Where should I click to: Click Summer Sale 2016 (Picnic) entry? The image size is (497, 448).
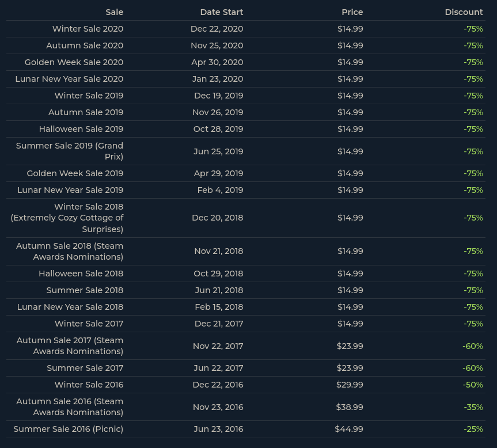pyautogui.click(x=68, y=429)
